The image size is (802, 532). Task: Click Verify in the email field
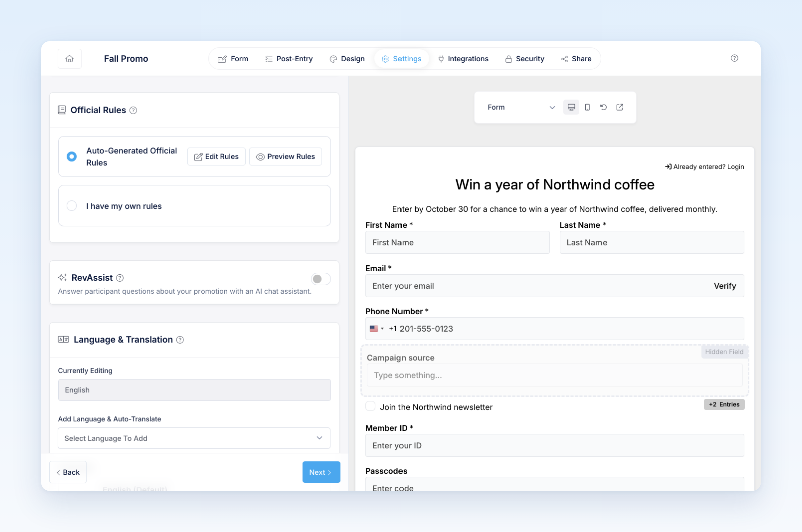tap(725, 286)
